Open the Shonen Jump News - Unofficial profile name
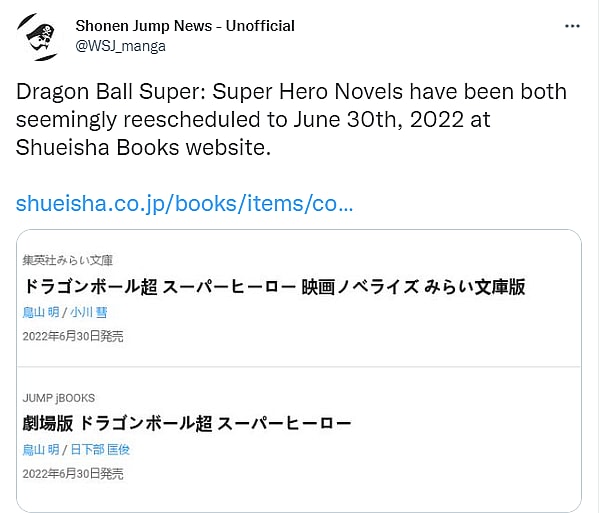The height and width of the screenshot is (513, 600). 185,25
